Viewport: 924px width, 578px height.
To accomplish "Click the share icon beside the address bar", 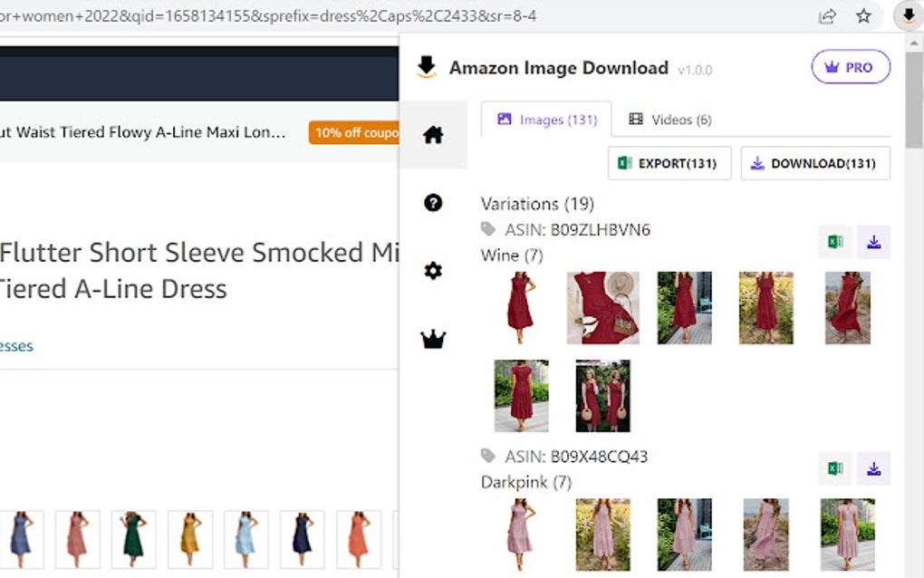I will point(826,15).
